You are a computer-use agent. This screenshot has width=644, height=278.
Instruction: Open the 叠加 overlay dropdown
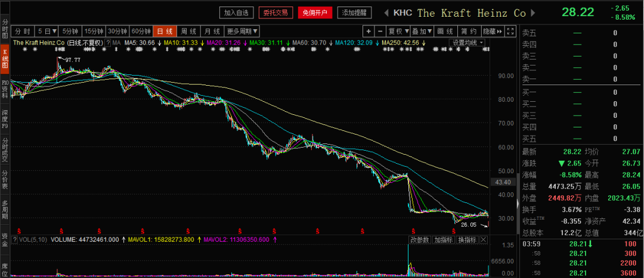click(422, 31)
